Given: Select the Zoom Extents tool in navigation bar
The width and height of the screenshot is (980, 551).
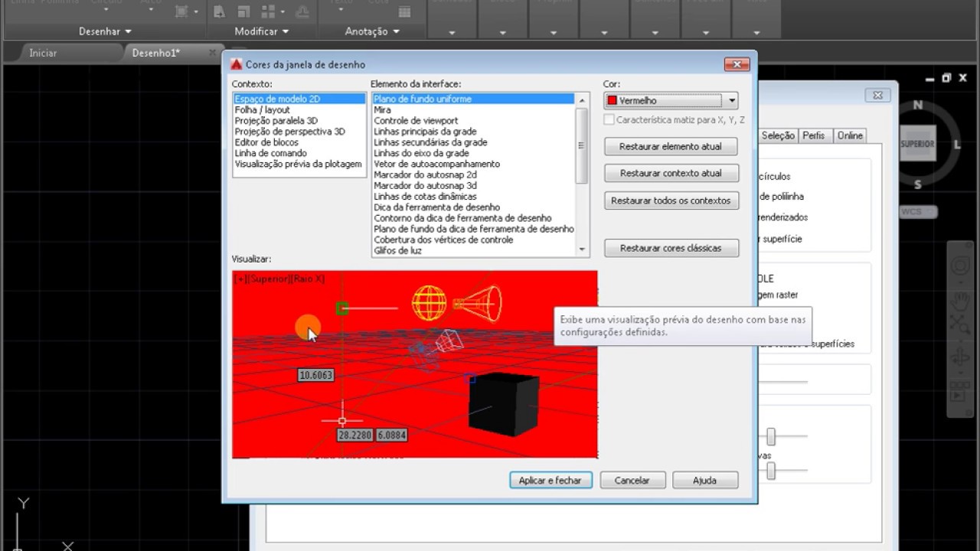Looking at the screenshot, I should pyautogui.click(x=959, y=325).
